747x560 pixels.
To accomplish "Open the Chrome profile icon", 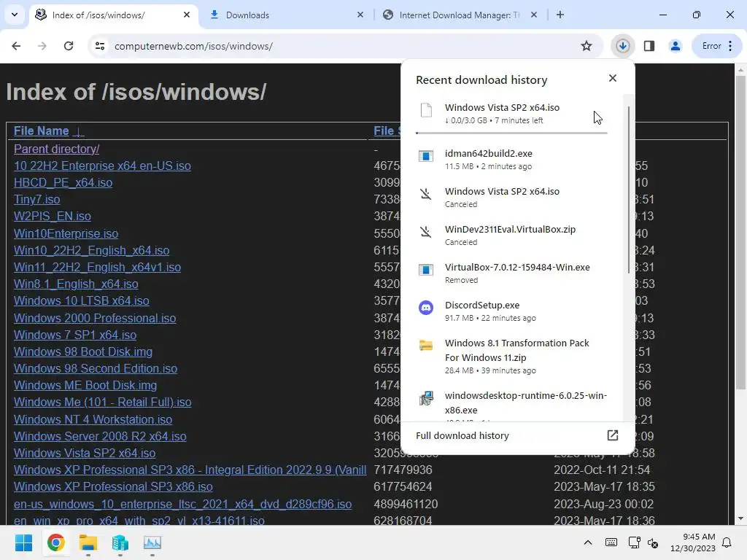I will coord(675,46).
